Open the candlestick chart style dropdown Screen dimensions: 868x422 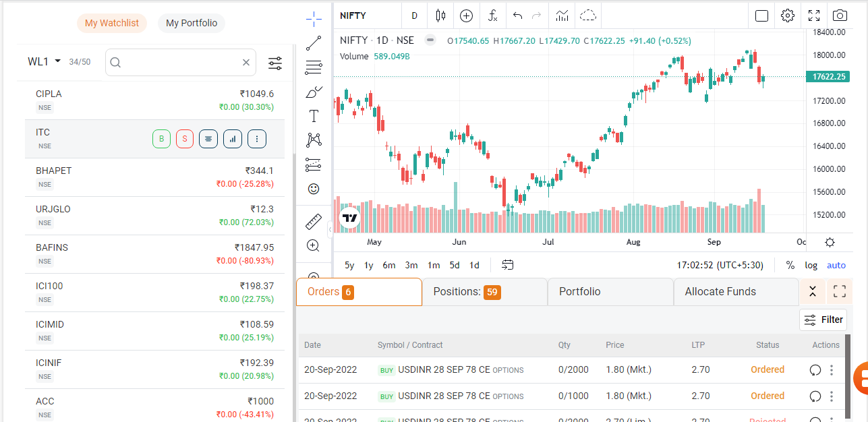pyautogui.click(x=441, y=16)
